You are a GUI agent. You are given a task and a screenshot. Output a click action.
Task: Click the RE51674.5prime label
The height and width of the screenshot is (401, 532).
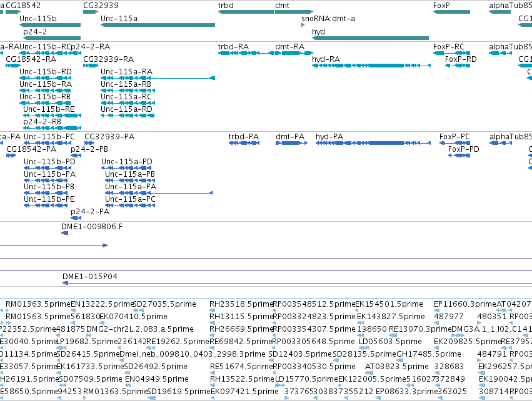242,367
